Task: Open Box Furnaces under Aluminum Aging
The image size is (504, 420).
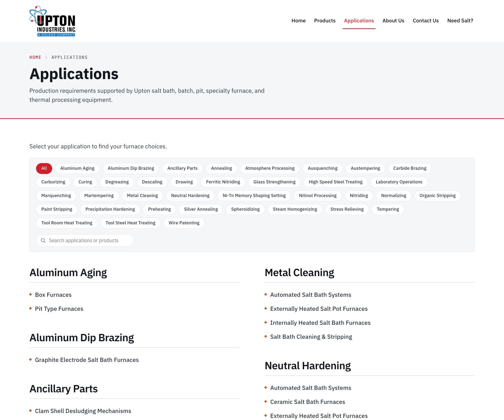Action: click(x=53, y=295)
